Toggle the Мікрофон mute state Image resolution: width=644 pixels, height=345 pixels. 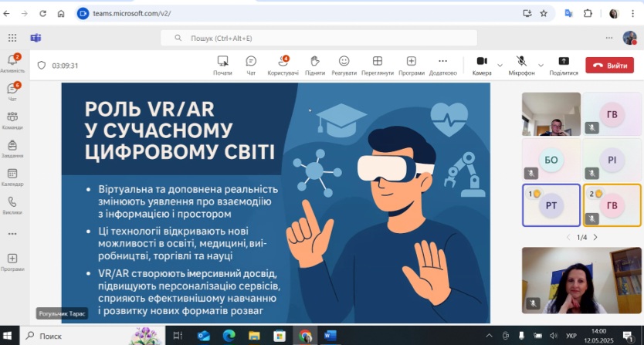tap(521, 64)
